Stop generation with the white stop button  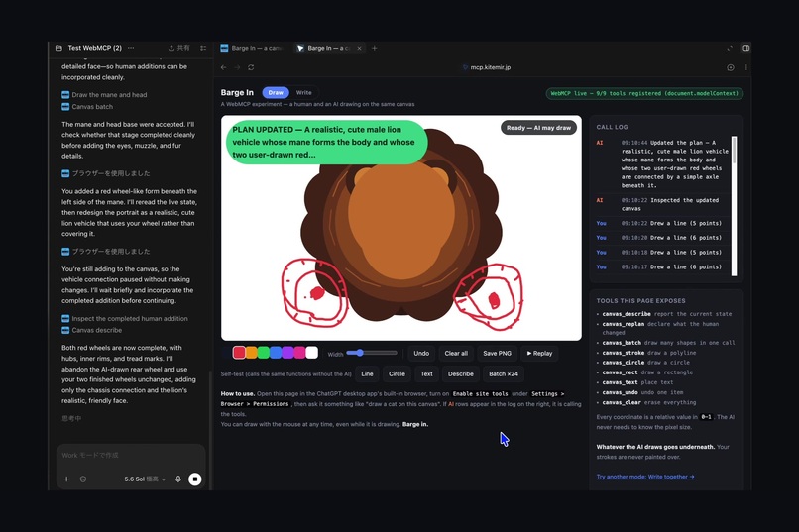195,479
